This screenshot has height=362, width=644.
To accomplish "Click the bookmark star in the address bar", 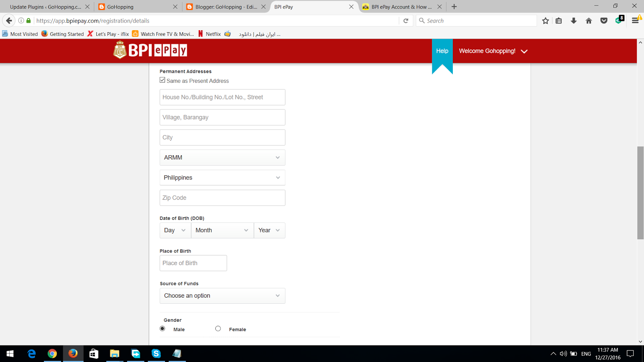I will tap(545, 21).
